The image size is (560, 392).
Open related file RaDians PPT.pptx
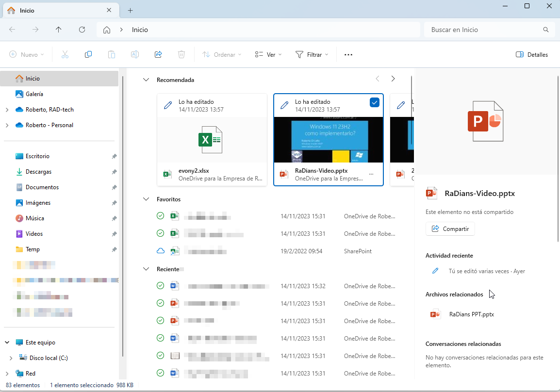pos(471,314)
